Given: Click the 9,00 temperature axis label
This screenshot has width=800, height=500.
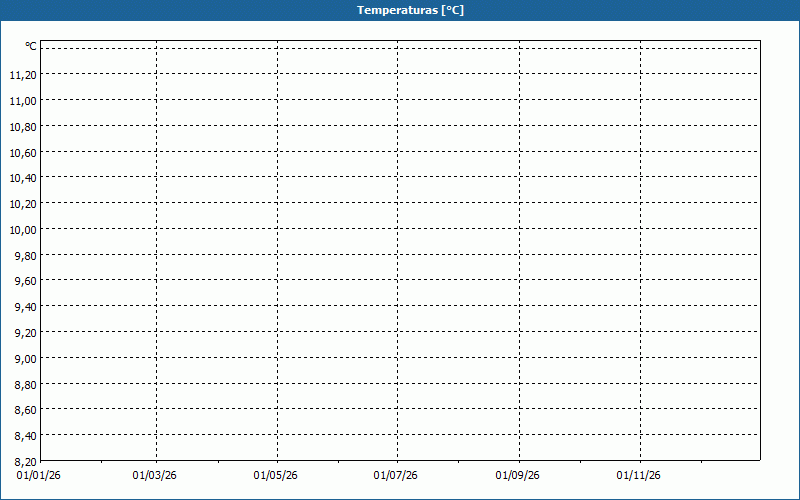Looking at the screenshot, I should [25, 359].
